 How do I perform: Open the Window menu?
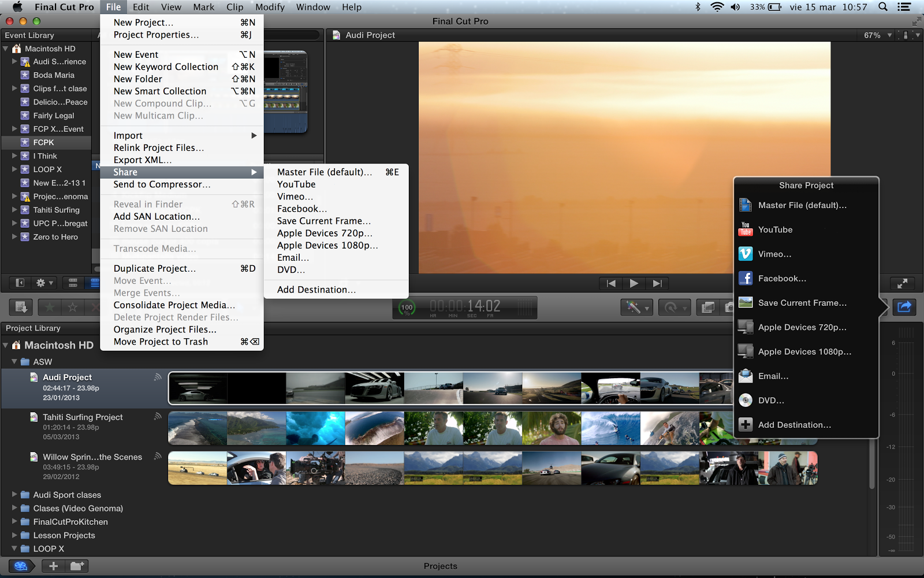point(313,7)
